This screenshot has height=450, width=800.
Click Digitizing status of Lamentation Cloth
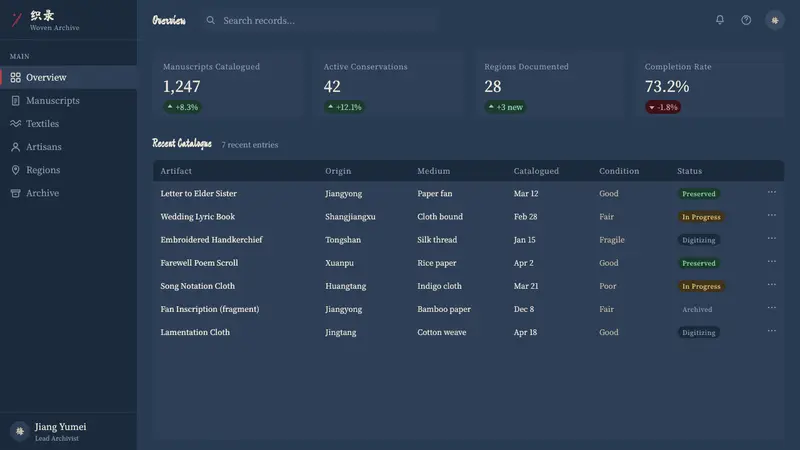[698, 332]
